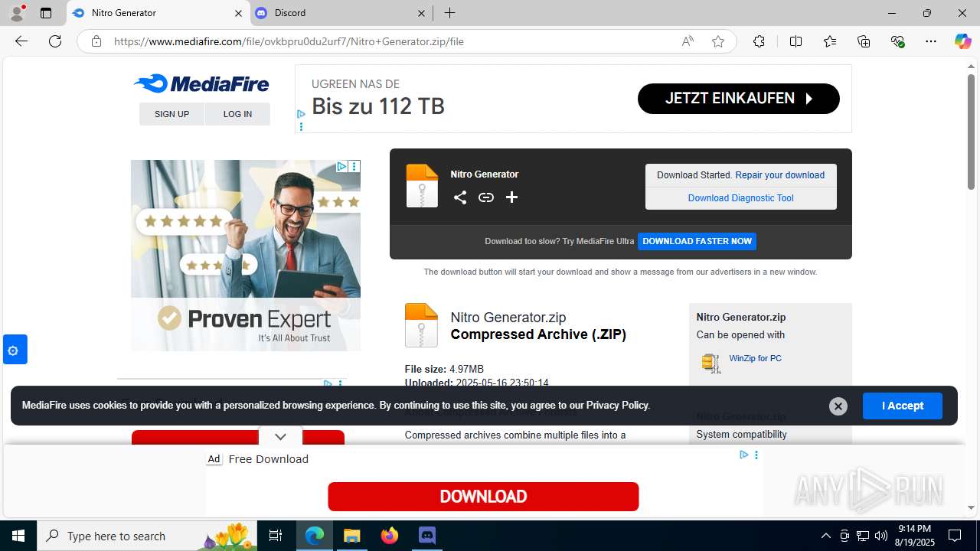Screen dimensions: 980x551
Task: Click DOWNLOAD FASTER NOW button
Action: 697,241
